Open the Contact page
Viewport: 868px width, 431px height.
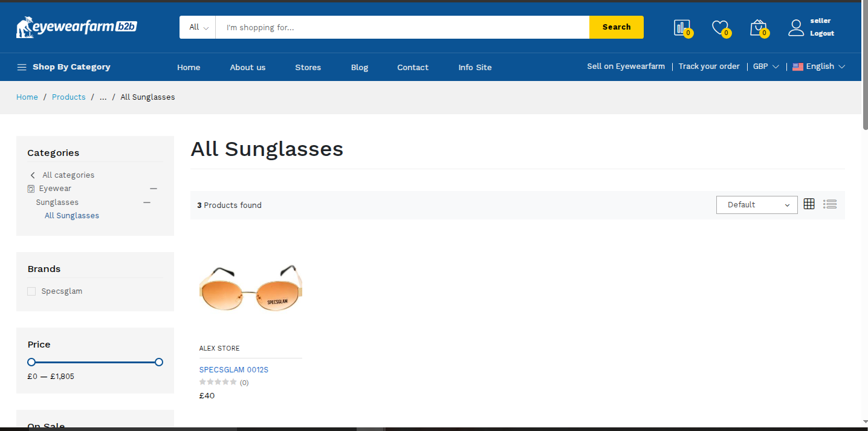point(413,68)
